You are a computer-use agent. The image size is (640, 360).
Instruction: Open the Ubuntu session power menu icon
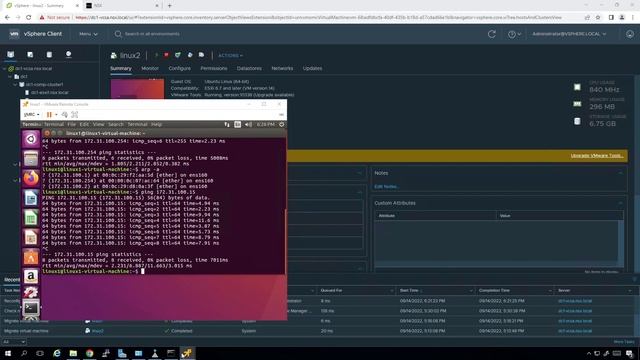(x=282, y=124)
